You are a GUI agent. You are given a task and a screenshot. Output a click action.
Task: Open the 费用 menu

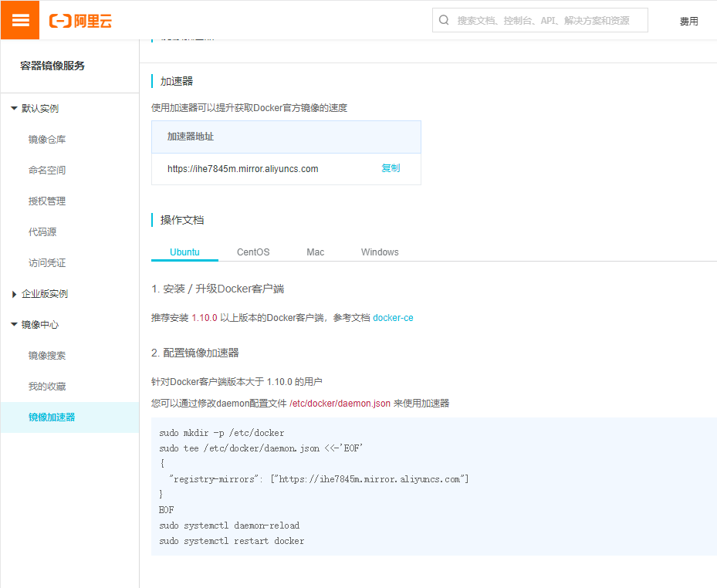pos(688,22)
